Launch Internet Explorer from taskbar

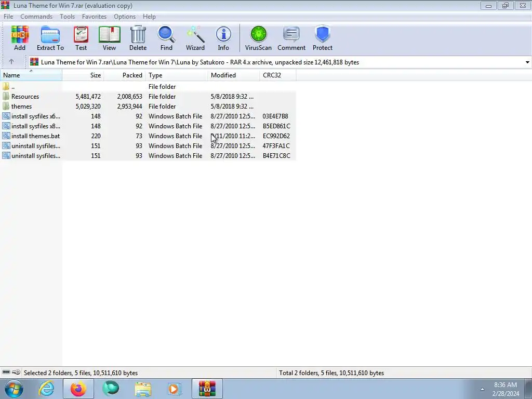(x=46, y=389)
